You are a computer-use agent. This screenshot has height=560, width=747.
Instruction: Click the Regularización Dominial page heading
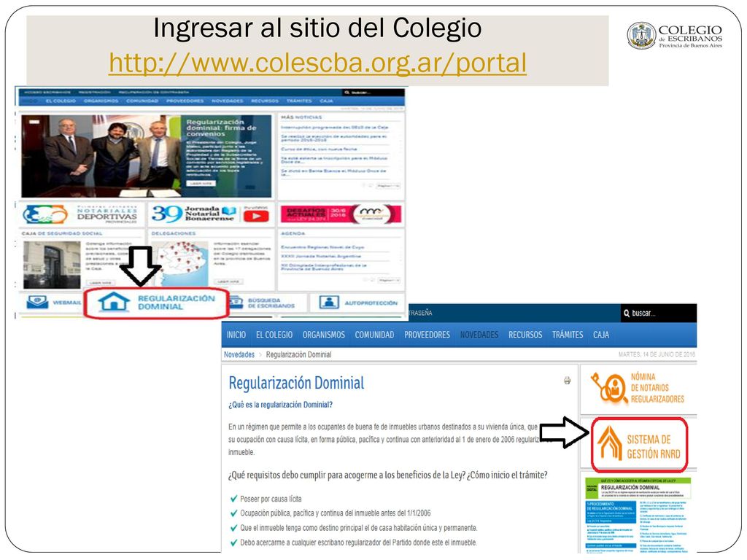click(296, 383)
